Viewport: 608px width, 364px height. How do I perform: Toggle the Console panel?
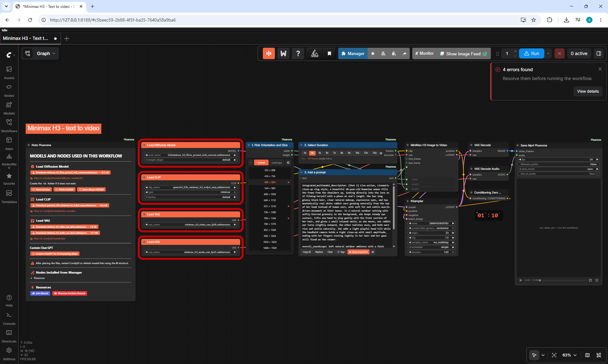pyautogui.click(x=9, y=318)
